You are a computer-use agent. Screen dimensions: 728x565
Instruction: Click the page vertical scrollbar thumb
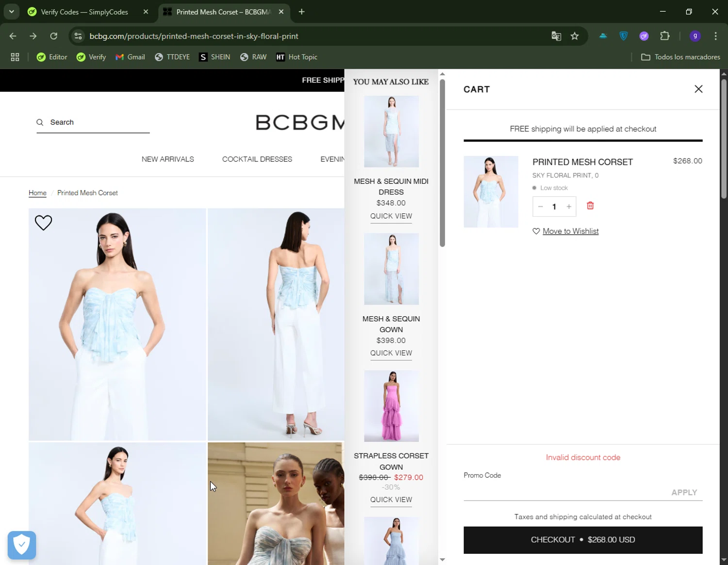724,138
